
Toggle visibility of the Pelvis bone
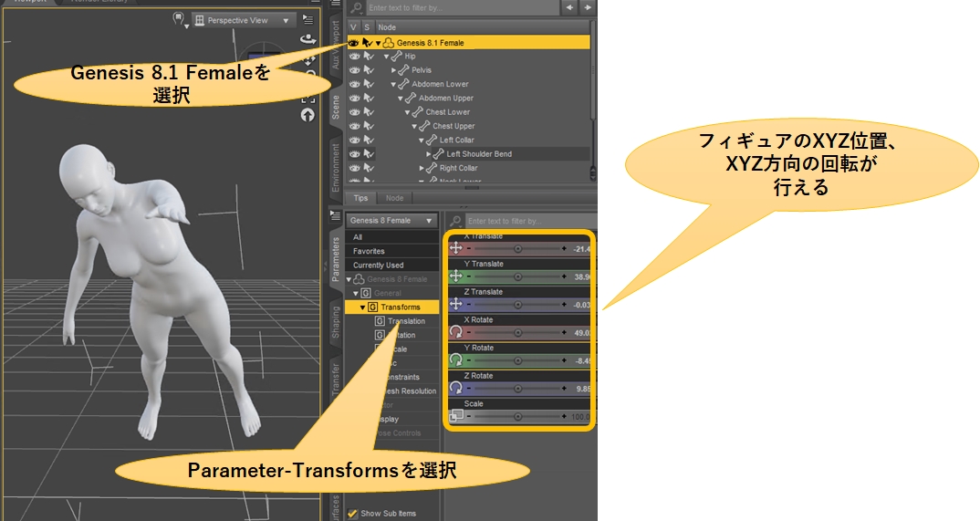(353, 70)
